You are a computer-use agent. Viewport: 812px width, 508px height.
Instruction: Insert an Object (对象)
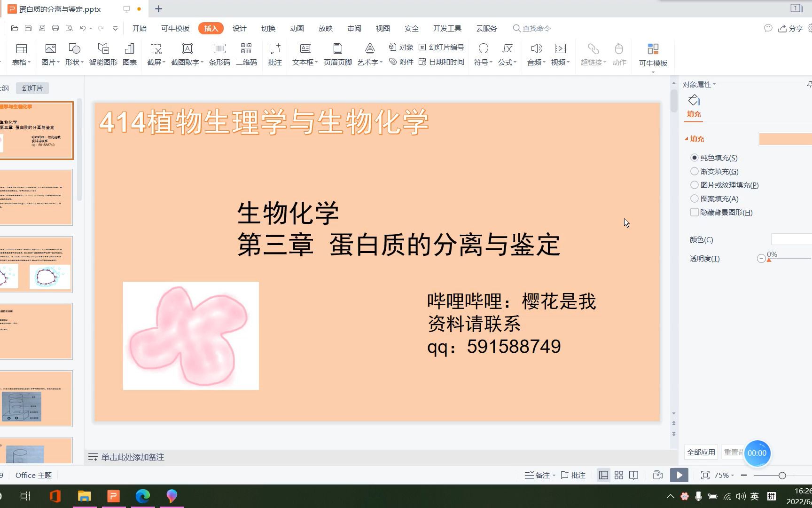[401, 47]
